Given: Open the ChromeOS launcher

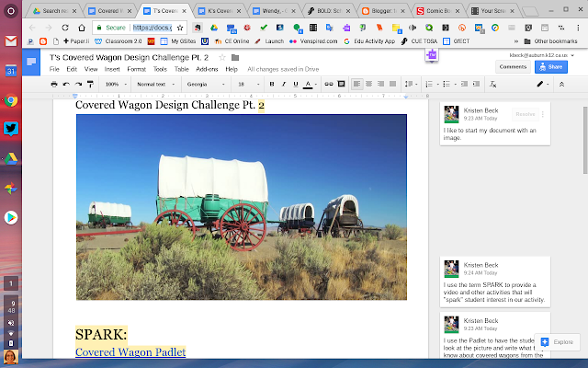Looking at the screenshot, I should [x=11, y=11].
